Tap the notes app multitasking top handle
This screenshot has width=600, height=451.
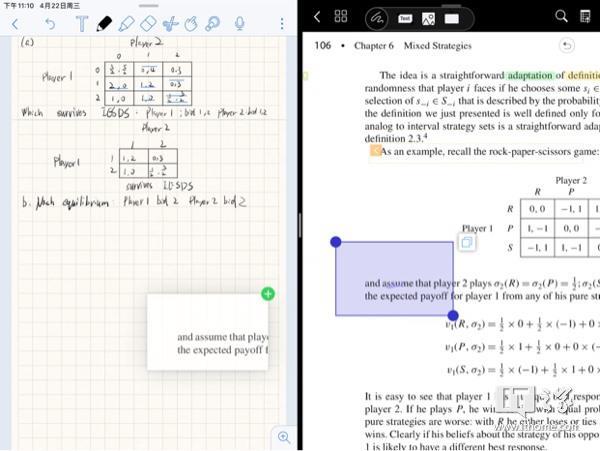click(x=149, y=6)
